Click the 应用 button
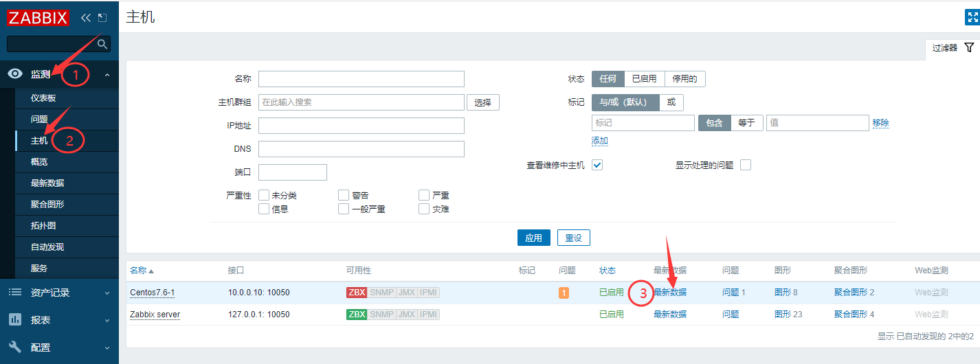 (x=533, y=238)
